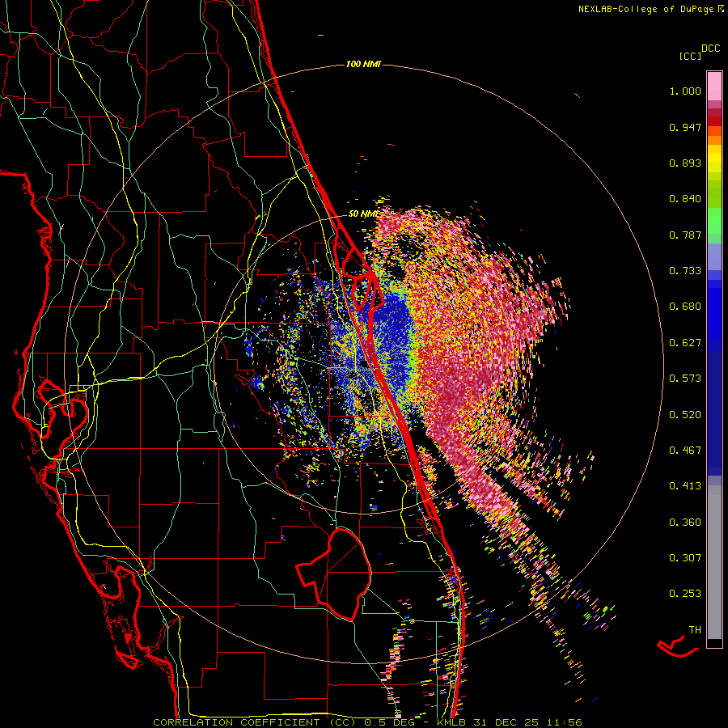Click the 0.467 scale value
Viewport: 728px width, 728px height.
click(685, 451)
